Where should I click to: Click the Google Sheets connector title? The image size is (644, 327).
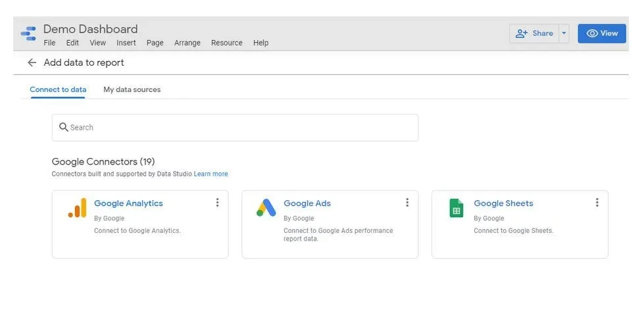[503, 203]
